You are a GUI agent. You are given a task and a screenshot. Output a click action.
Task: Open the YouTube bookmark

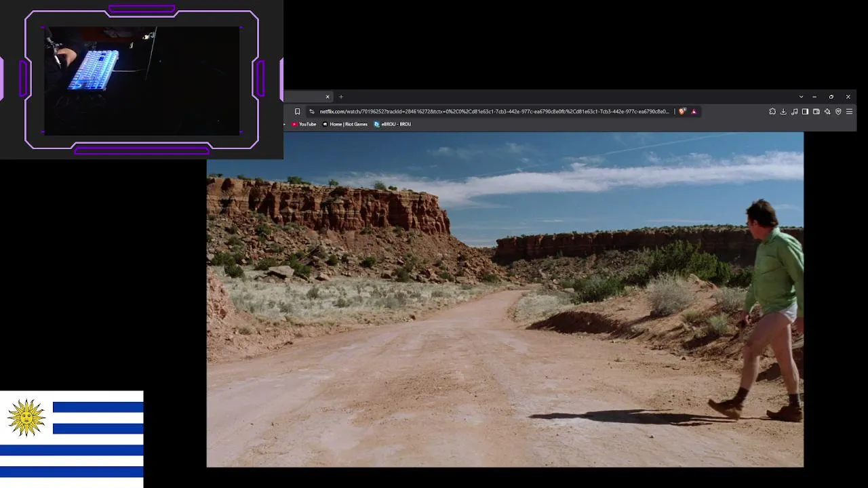[304, 124]
